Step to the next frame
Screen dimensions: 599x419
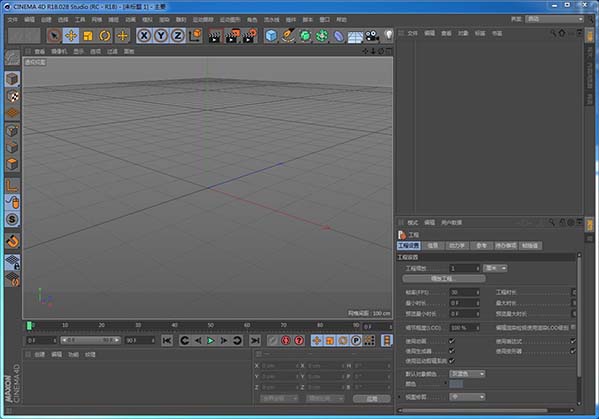click(224, 340)
